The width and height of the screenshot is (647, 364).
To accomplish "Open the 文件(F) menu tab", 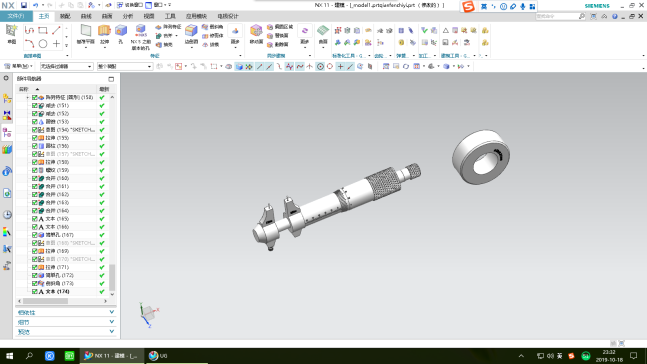I will pos(16,16).
